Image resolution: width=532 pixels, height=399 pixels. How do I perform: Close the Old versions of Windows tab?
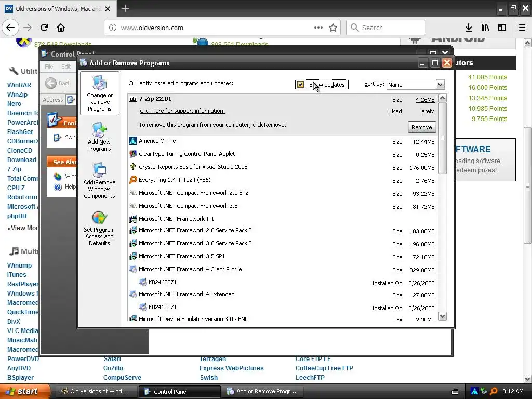point(108,9)
